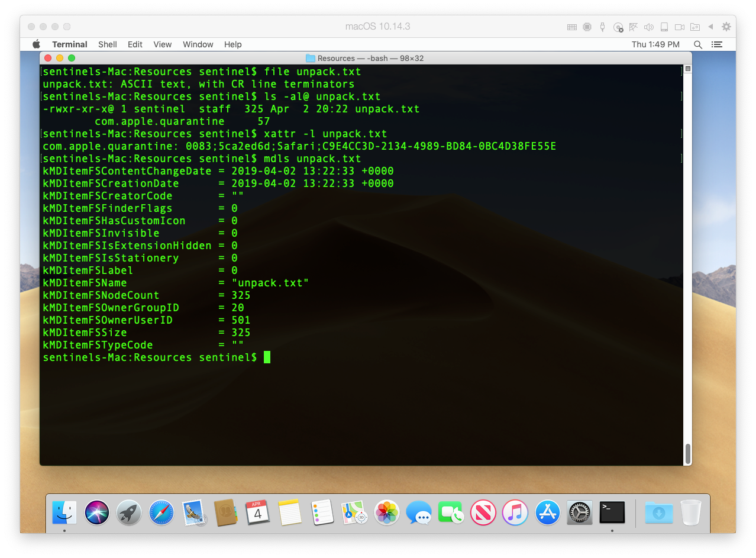Launch System Preferences from the Dock
The height and width of the screenshot is (558, 756).
[580, 512]
